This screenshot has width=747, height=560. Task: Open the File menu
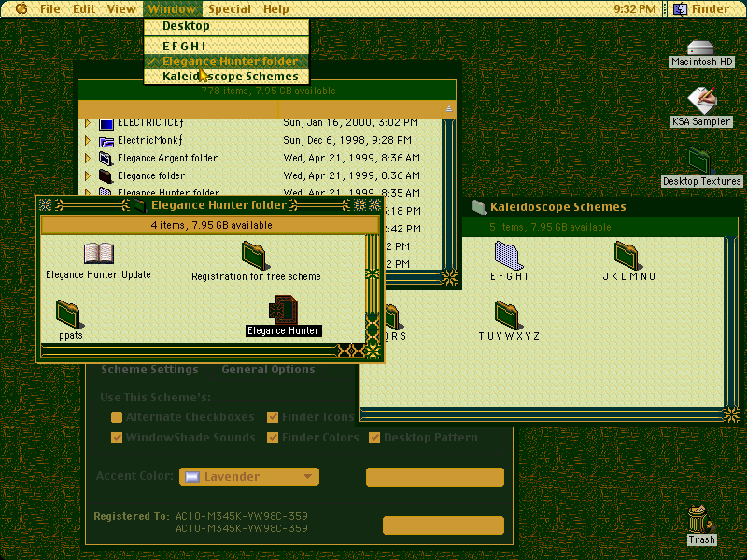pos(49,9)
